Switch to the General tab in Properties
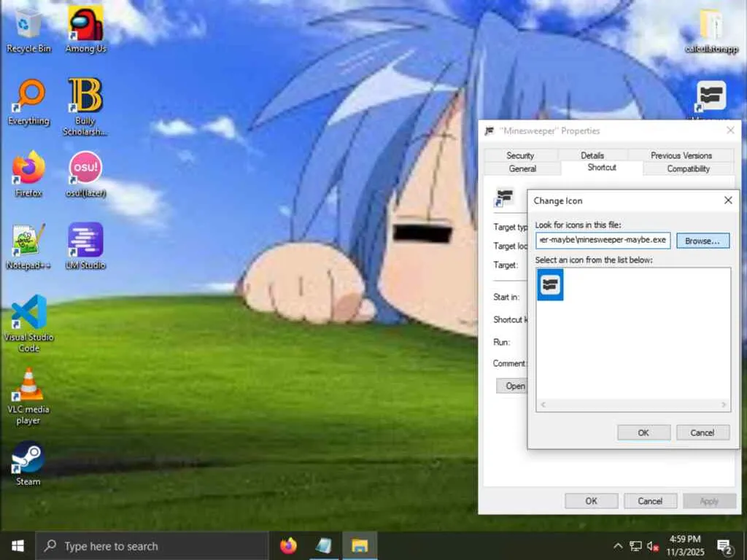Viewport: 747px width, 560px height. [x=522, y=168]
